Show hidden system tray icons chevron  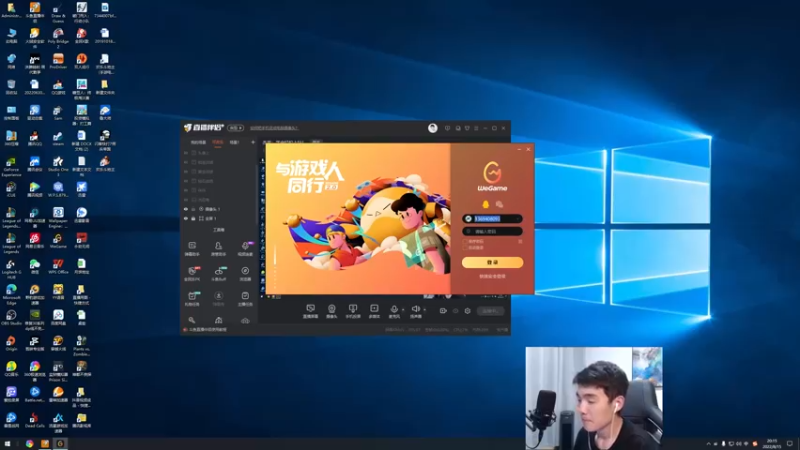(x=708, y=444)
